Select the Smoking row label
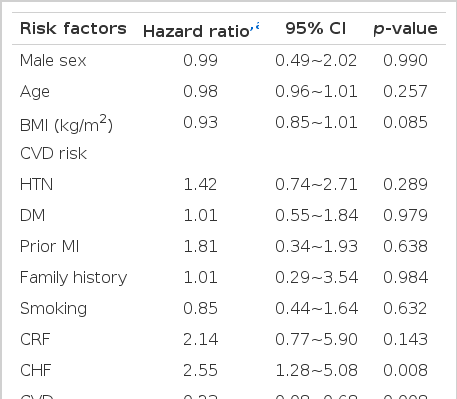The width and height of the screenshot is (457, 399). [53, 309]
